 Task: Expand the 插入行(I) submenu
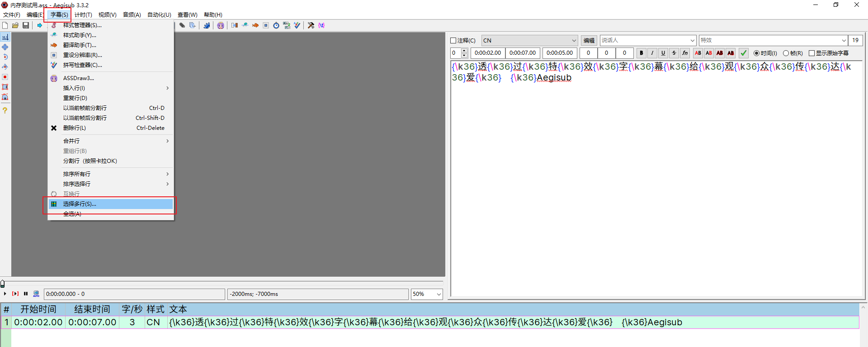(110, 88)
